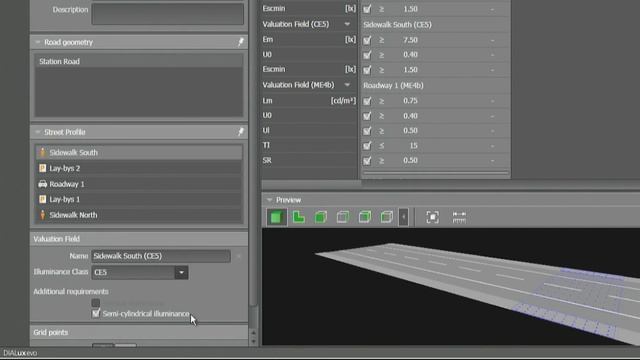The height and width of the screenshot is (360, 640).
Task: Select the sixth cube view icon in Preview toolbar
Action: click(387, 217)
